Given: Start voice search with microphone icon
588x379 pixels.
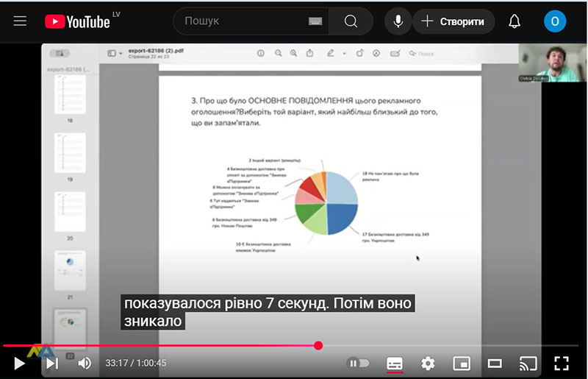Looking at the screenshot, I should 398,21.
